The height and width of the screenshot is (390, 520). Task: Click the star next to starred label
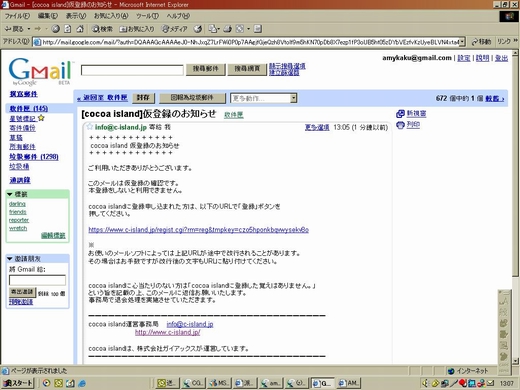point(41,118)
